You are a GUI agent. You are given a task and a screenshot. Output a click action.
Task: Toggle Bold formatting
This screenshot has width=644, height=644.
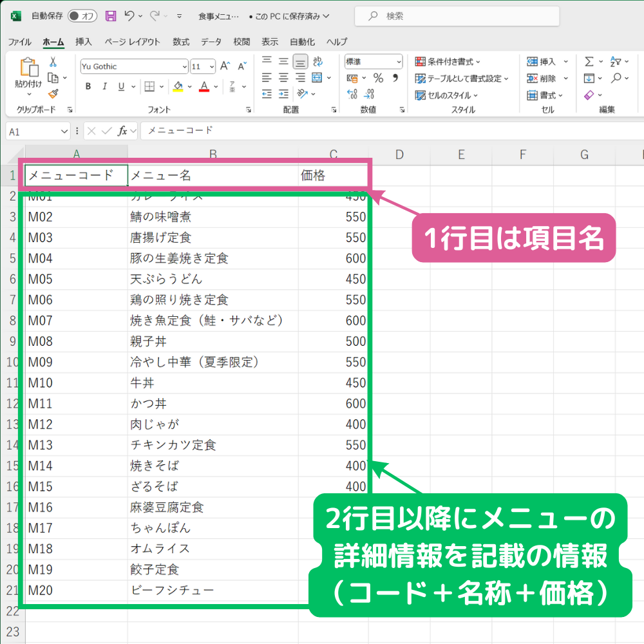[x=88, y=86]
